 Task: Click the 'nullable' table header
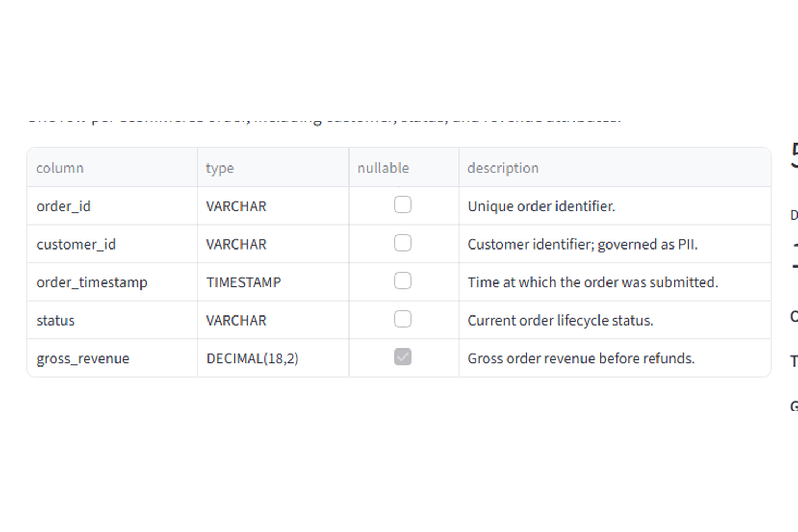(x=404, y=168)
